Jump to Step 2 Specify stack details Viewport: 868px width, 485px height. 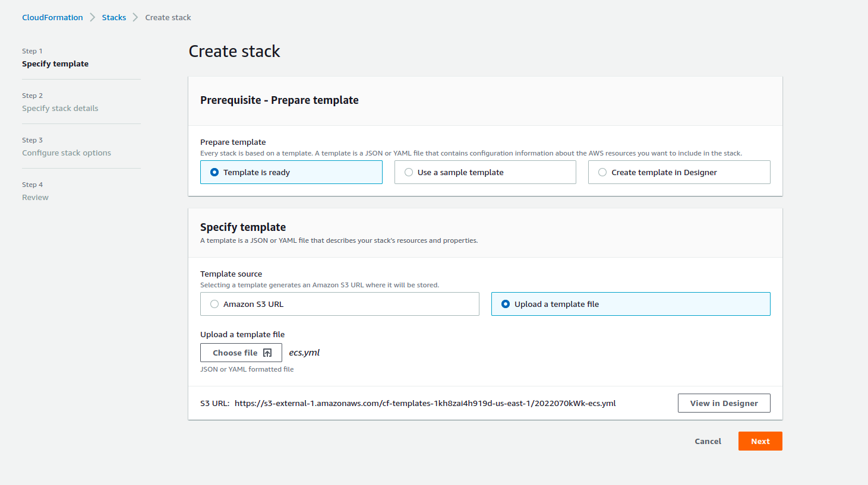click(60, 108)
